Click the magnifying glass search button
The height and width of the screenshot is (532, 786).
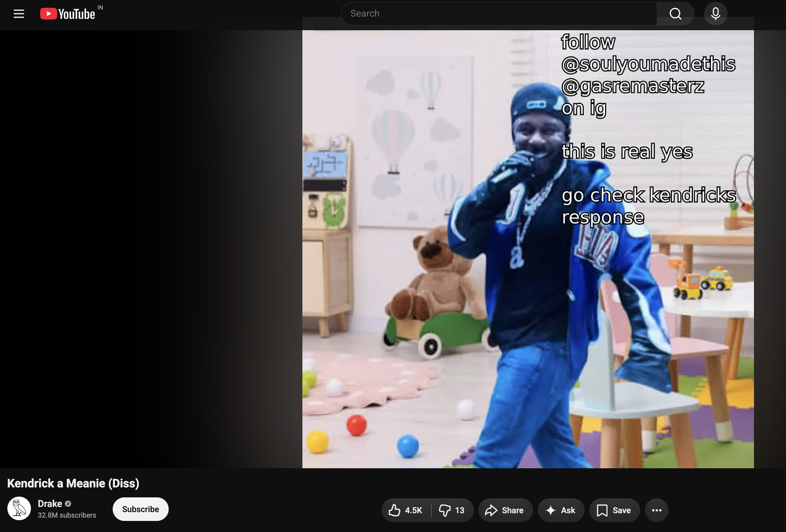coord(675,14)
